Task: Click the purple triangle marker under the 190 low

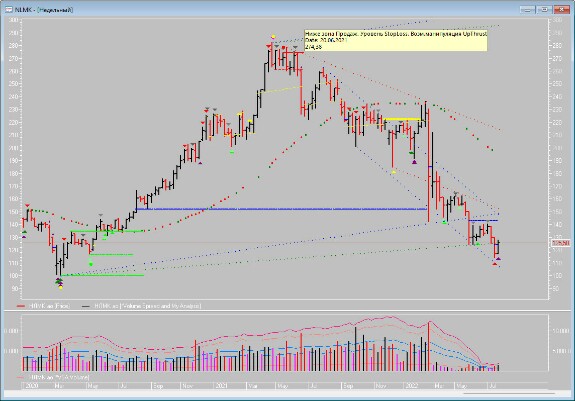Action: (414, 162)
